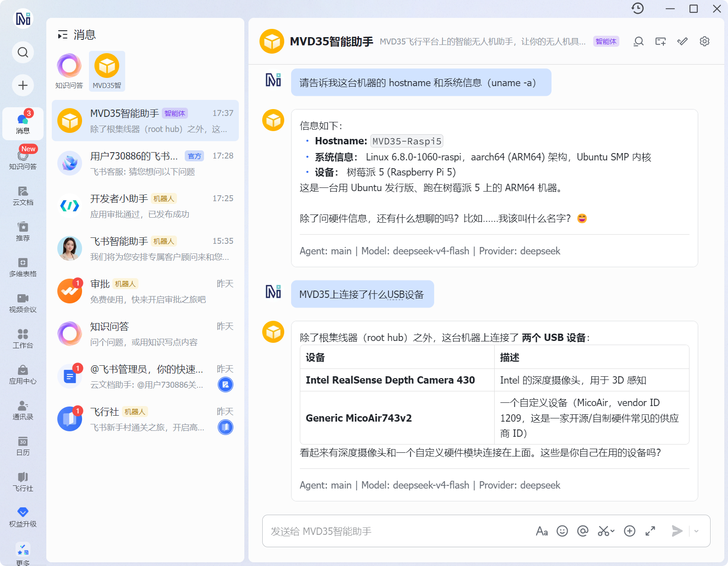This screenshot has width=728, height=566.
Task: Open 飞行社 in the left navigation
Action: coord(23,482)
